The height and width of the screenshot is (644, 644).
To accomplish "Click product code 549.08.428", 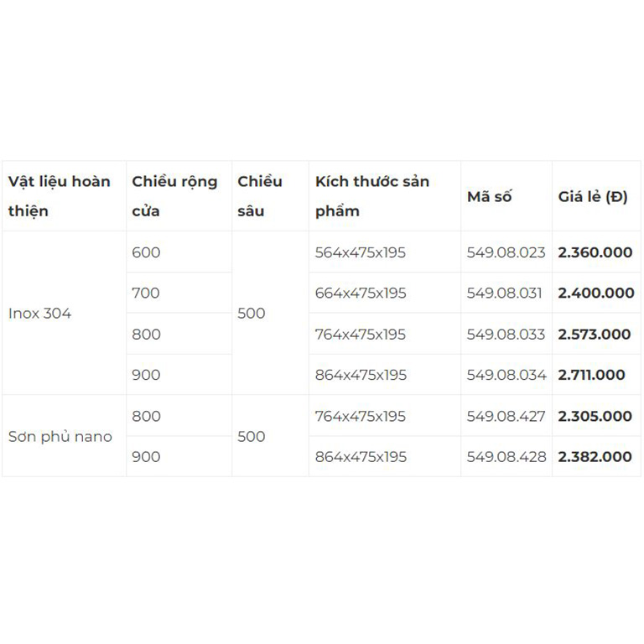I will [506, 457].
